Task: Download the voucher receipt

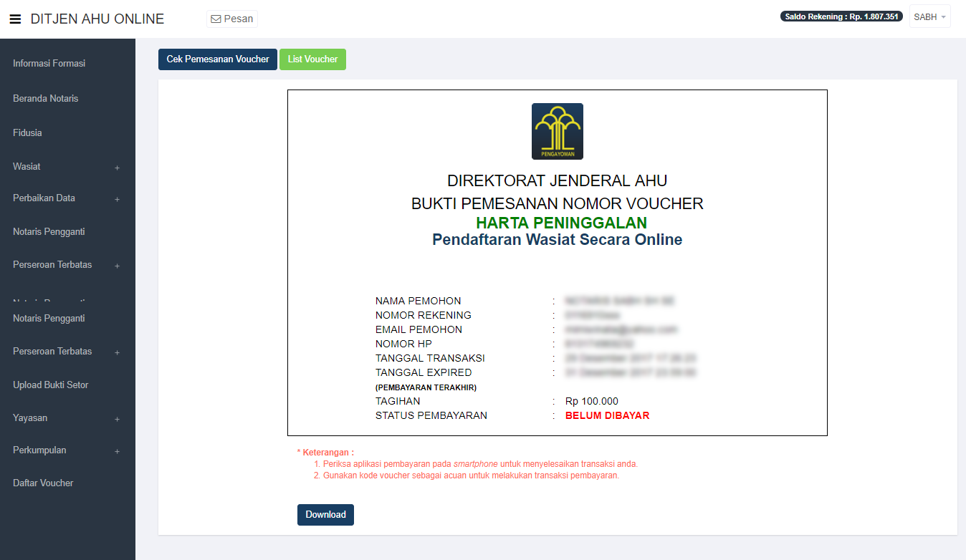Action: pyautogui.click(x=325, y=515)
